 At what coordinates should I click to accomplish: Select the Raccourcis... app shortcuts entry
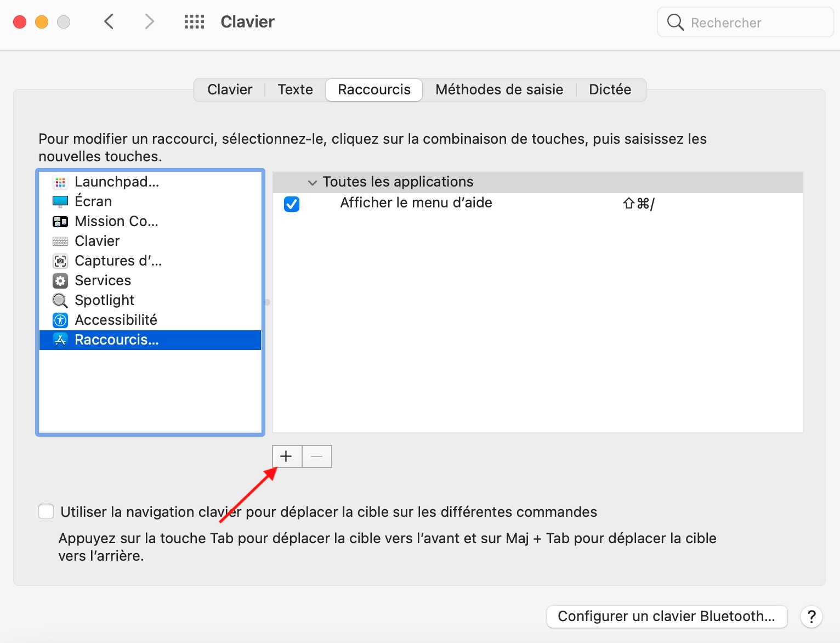pyautogui.click(x=116, y=340)
